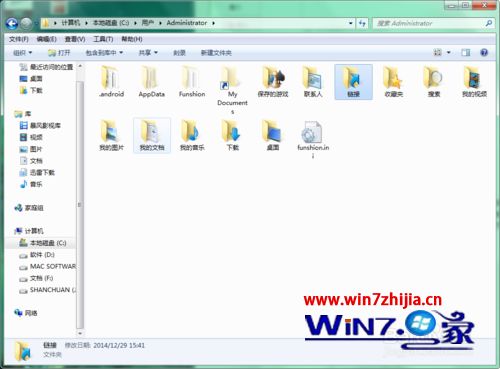This screenshot has height=369, width=500.
Task: Click the Forward navigation arrow
Action: pyautogui.click(x=26, y=23)
